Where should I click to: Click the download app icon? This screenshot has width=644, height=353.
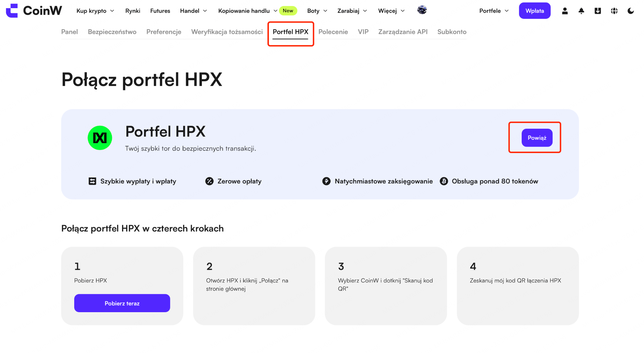[598, 11]
